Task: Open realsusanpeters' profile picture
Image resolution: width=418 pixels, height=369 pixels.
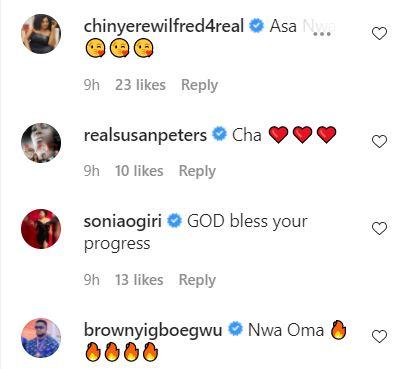Action: pyautogui.click(x=41, y=143)
